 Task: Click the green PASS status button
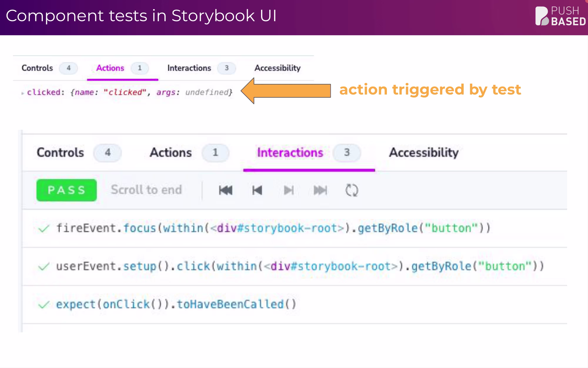[66, 190]
